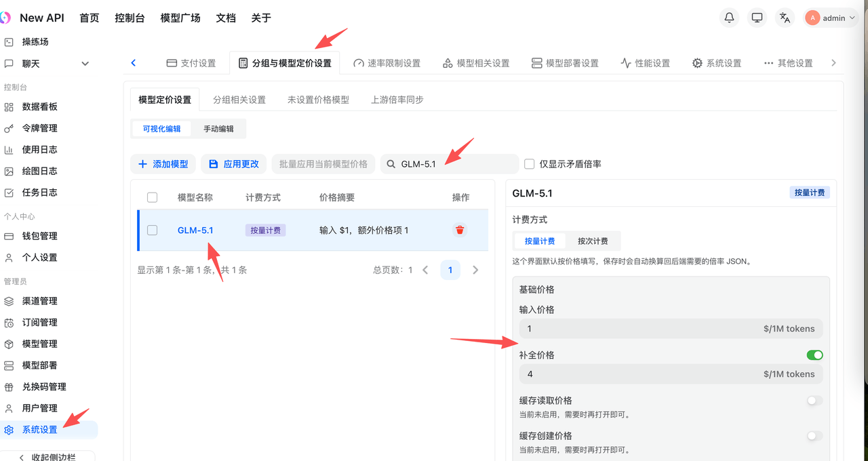Screen dimensions: 868x461
Task: Click the 应用更改 button
Action: [234, 164]
